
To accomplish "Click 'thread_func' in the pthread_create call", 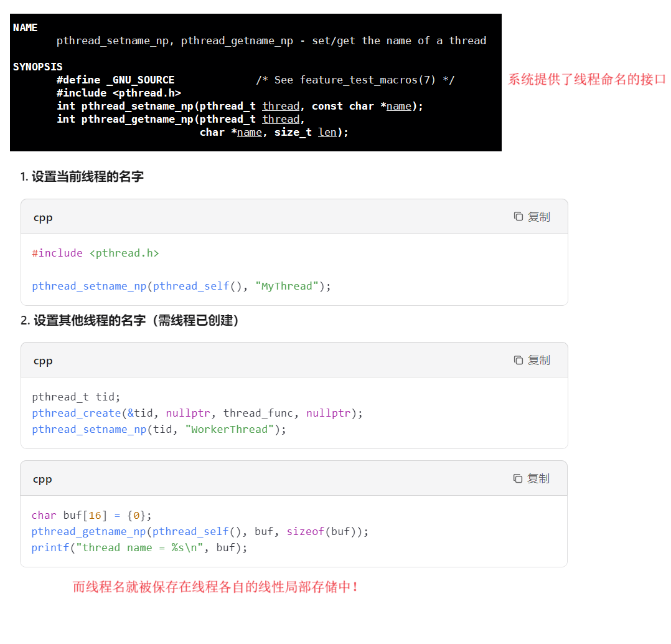I will pos(258,413).
